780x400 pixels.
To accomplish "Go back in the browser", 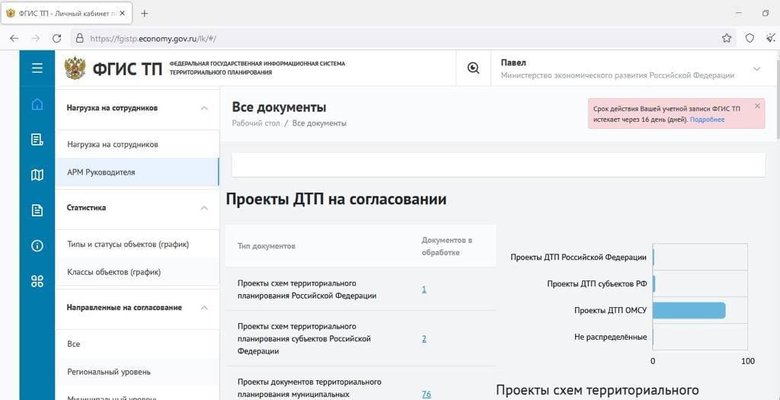I will click(14, 38).
